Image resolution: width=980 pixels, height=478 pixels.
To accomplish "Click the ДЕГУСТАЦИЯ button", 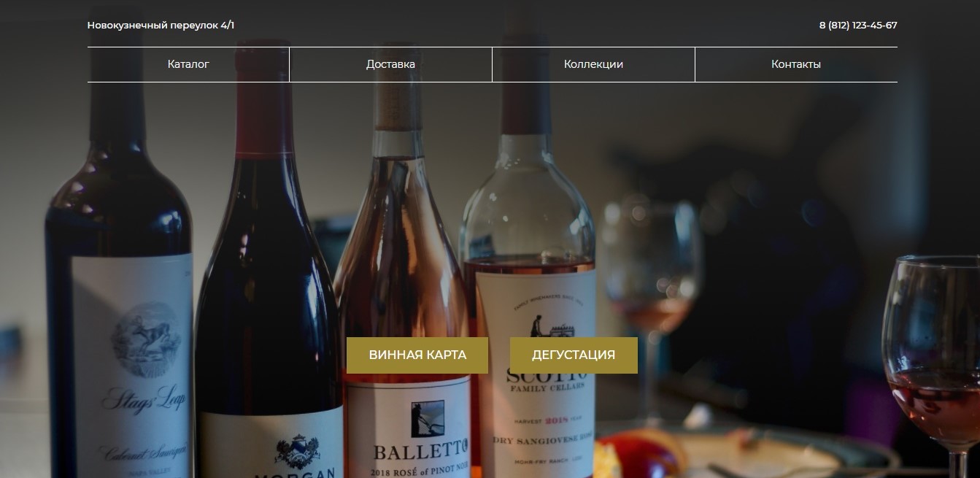I will coord(574,355).
